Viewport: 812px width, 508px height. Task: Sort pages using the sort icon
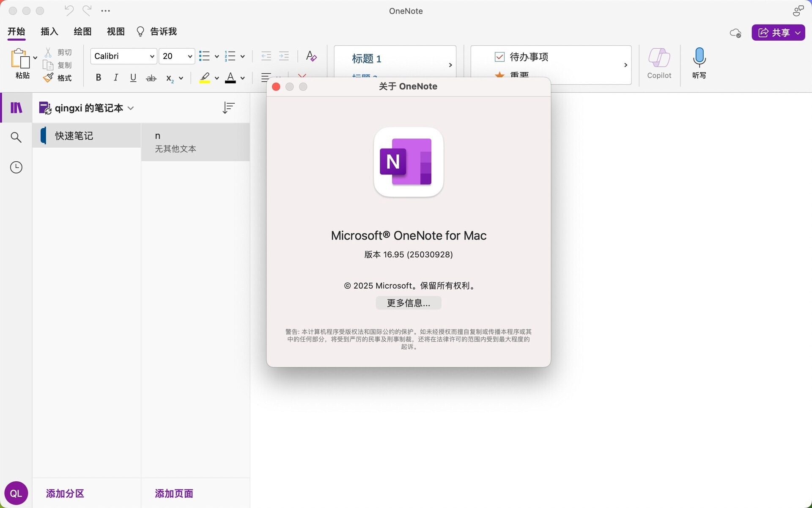228,108
